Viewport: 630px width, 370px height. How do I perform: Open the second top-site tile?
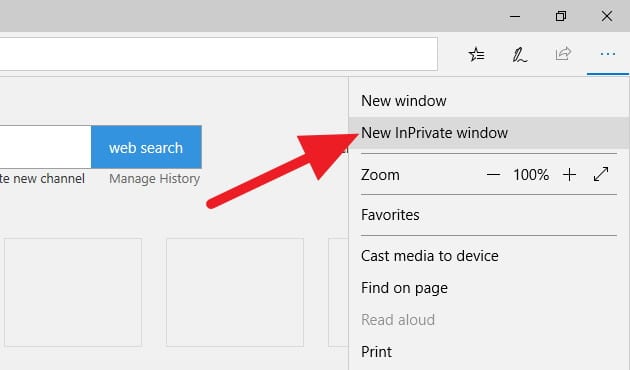coord(235,292)
